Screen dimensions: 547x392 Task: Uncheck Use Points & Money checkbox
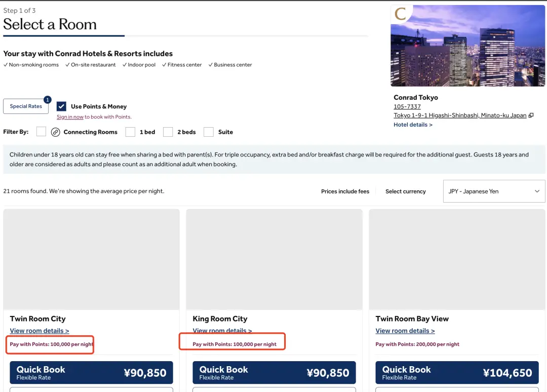click(x=61, y=106)
